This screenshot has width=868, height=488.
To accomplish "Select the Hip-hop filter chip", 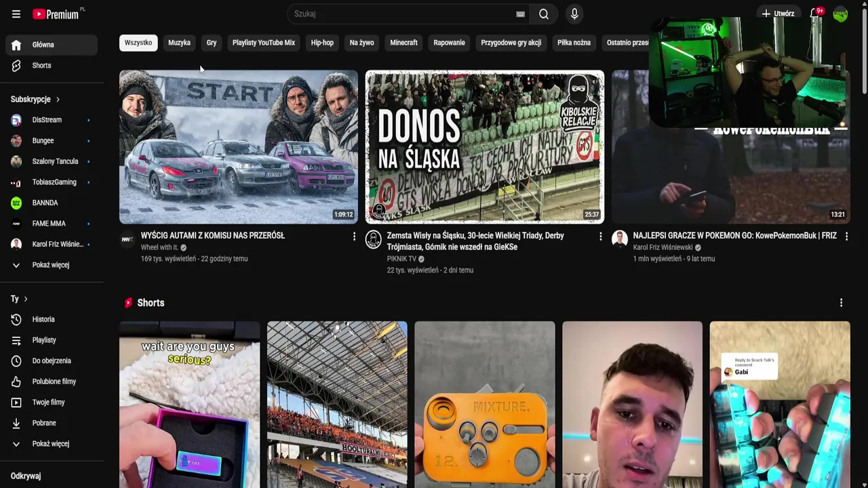I will [322, 43].
